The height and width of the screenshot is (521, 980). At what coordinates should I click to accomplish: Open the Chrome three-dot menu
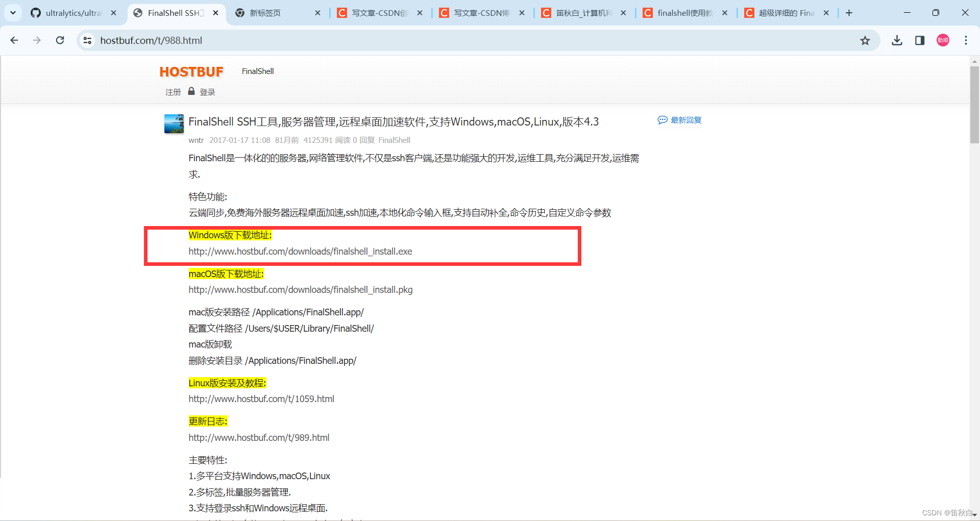[x=966, y=40]
